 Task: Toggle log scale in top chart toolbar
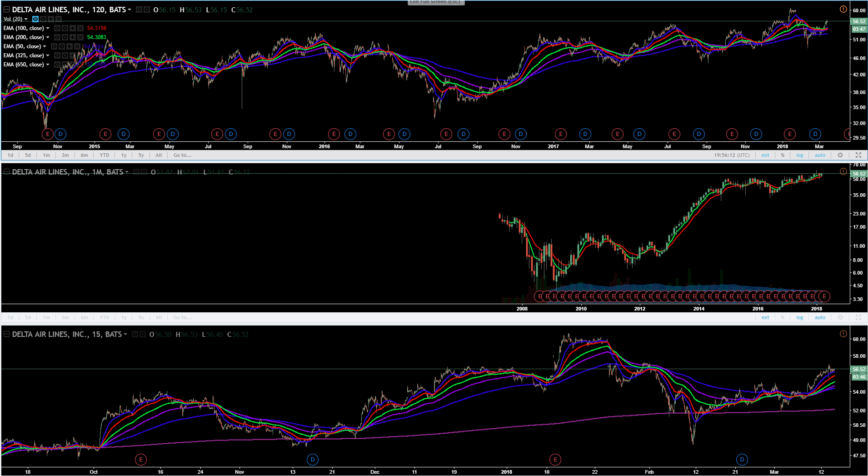click(x=799, y=155)
